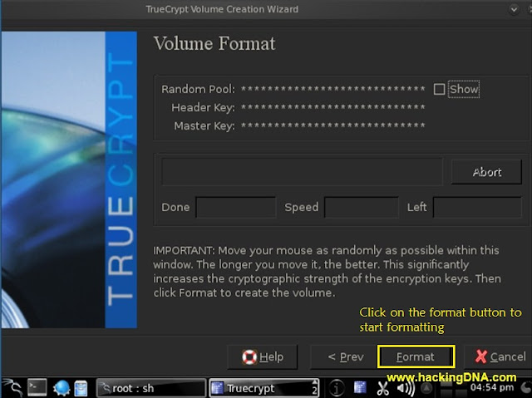This screenshot has height=398, width=532.
Task: Click the Abort button
Action: tap(486, 172)
